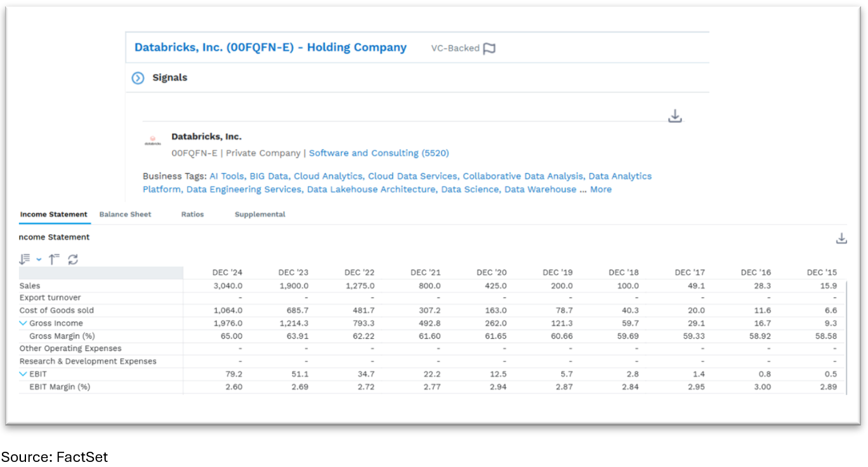Collapse the EBIT row chevron
868x467 pixels.
(23, 374)
